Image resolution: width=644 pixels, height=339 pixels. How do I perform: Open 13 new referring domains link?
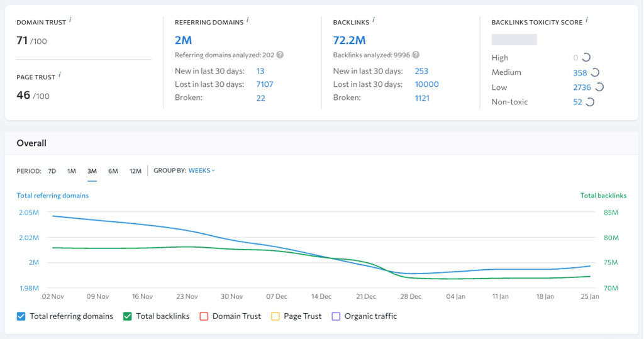pos(260,71)
